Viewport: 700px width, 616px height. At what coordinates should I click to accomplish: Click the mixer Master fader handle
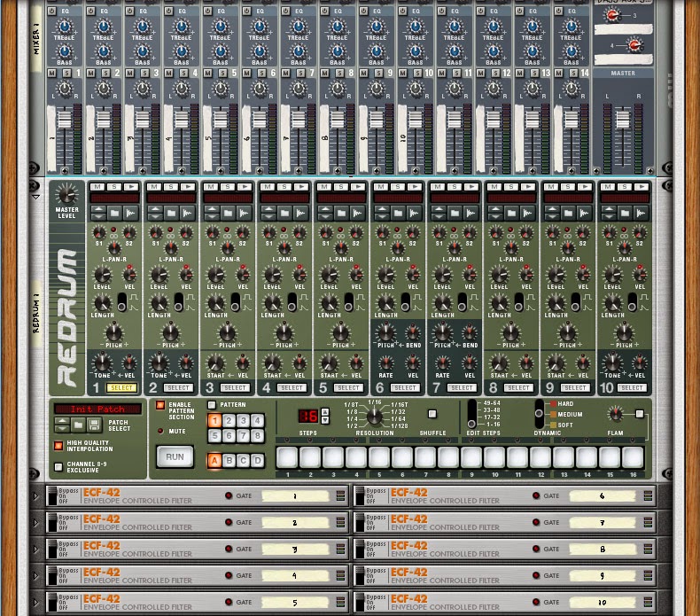click(623, 120)
